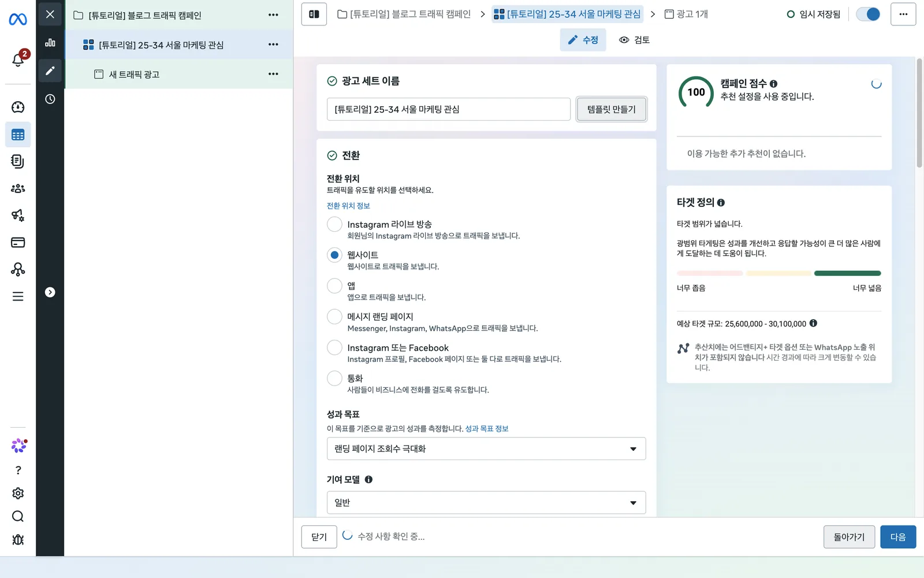Switch to 수정 tab
The height and width of the screenshot is (578, 924).
pos(583,40)
